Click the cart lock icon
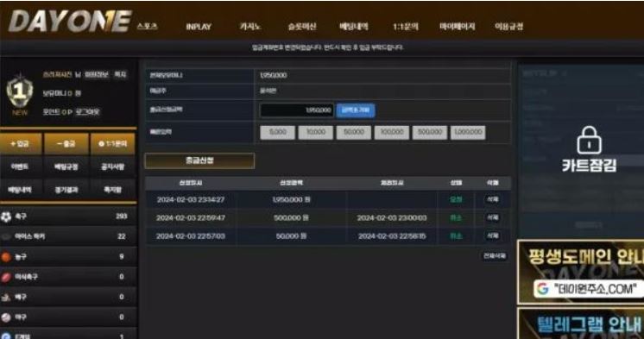 pos(589,140)
